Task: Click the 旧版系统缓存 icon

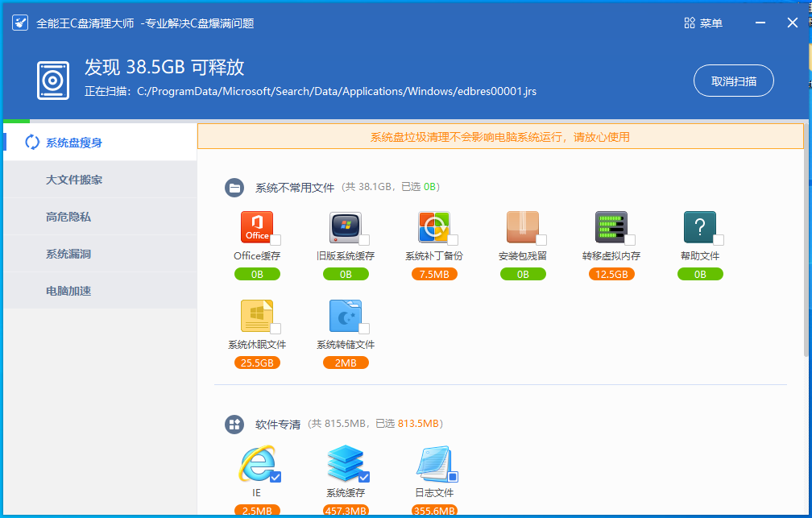Action: 346,227
